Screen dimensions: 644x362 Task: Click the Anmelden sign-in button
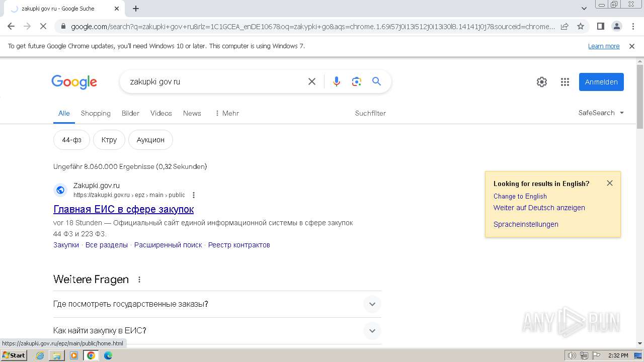pyautogui.click(x=601, y=82)
